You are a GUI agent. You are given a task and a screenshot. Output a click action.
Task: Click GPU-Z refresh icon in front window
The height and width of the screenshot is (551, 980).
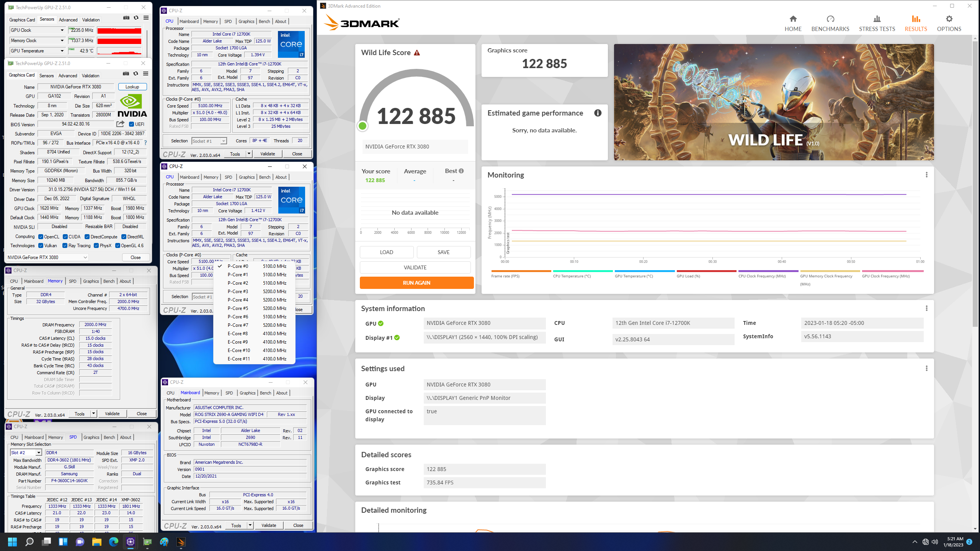136,73
